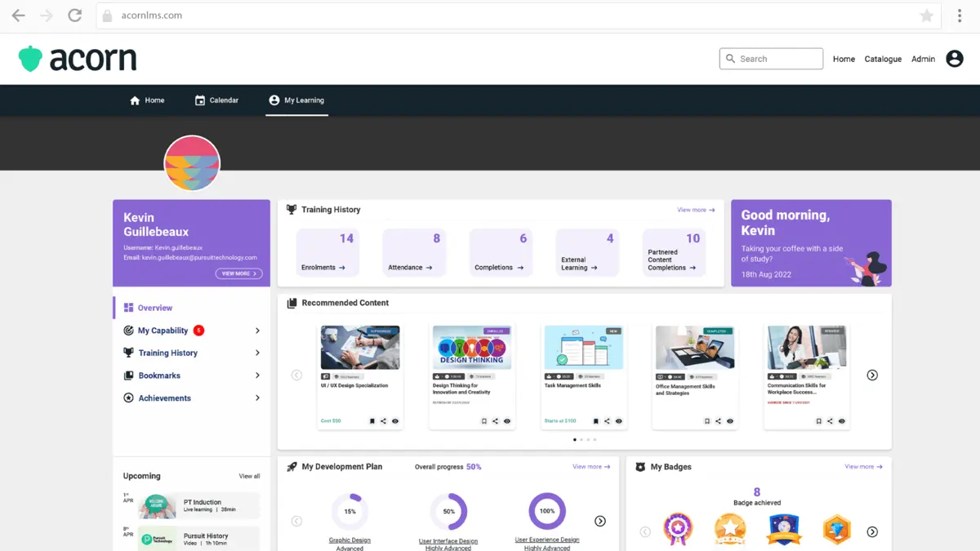This screenshot has width=980, height=551.
Task: Switch to the Calendar tab
Action: (x=216, y=100)
